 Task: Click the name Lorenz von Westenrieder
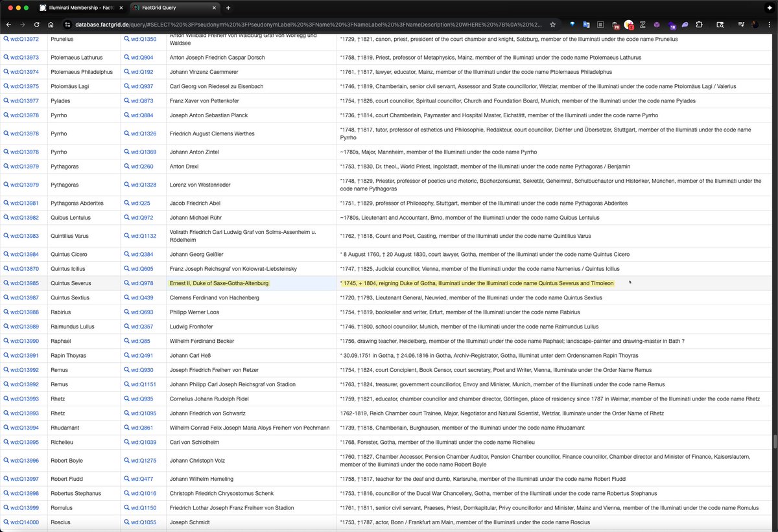[202, 185]
